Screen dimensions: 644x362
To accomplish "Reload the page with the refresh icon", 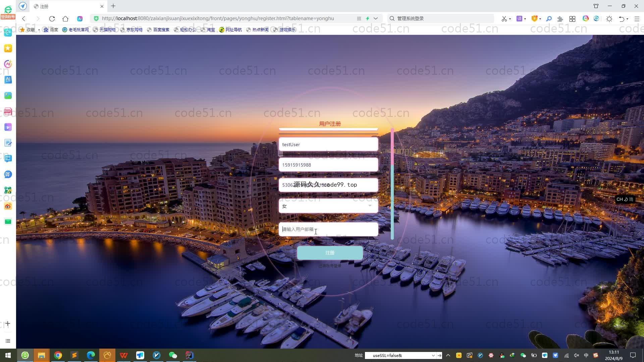I will pos(52,18).
